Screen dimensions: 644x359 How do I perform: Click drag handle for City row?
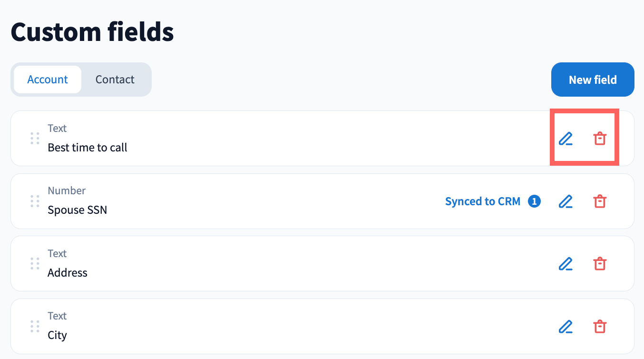pos(35,327)
